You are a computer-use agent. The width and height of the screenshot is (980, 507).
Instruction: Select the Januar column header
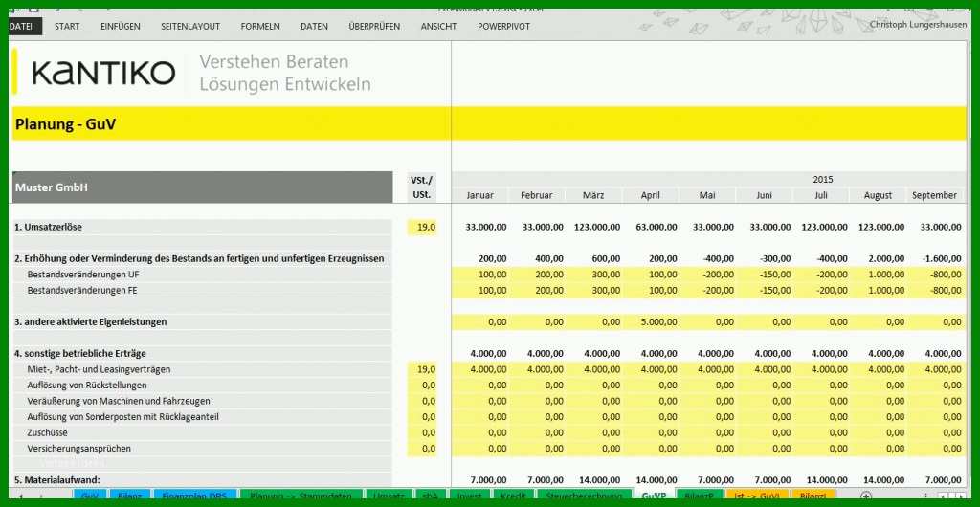[x=480, y=195]
